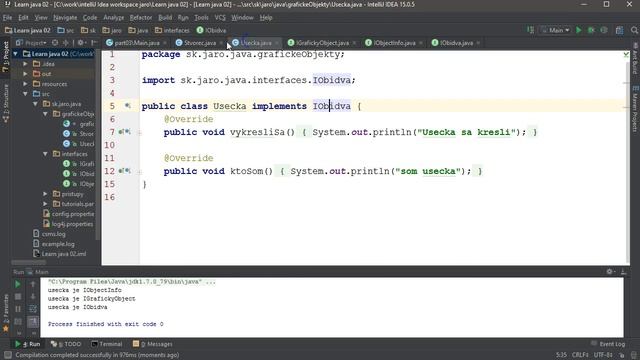Expand the folded ktoSom method body
The image size is (640, 360).
coord(139,171)
